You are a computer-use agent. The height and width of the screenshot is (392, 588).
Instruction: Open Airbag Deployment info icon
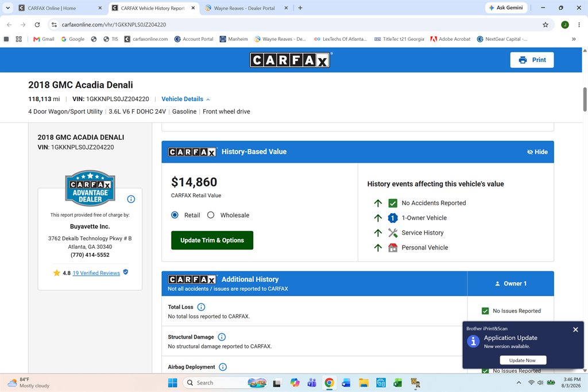(223, 367)
